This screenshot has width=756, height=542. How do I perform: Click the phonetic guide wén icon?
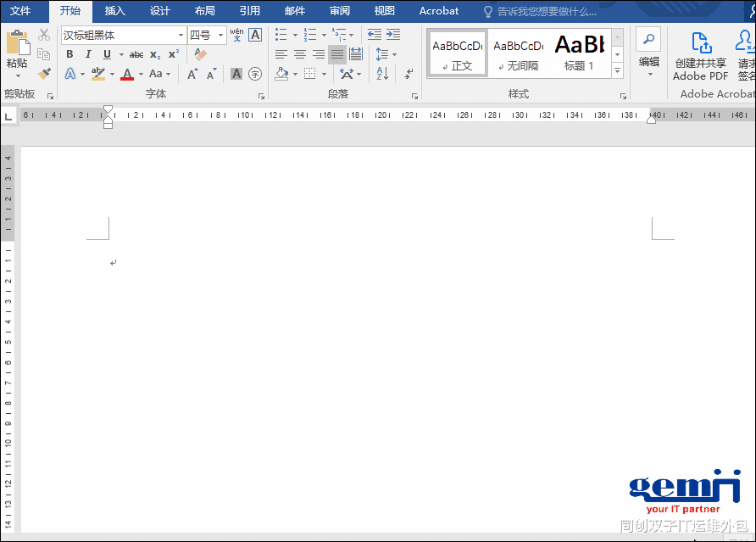pos(236,35)
